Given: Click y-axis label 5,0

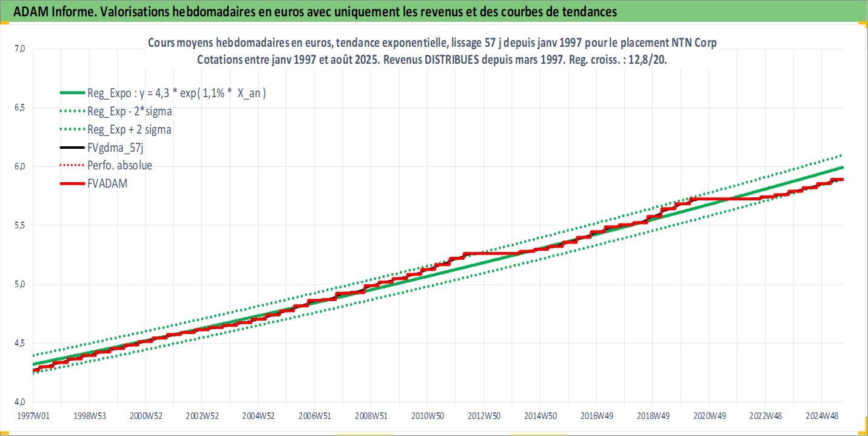Looking at the screenshot, I should tap(19, 284).
